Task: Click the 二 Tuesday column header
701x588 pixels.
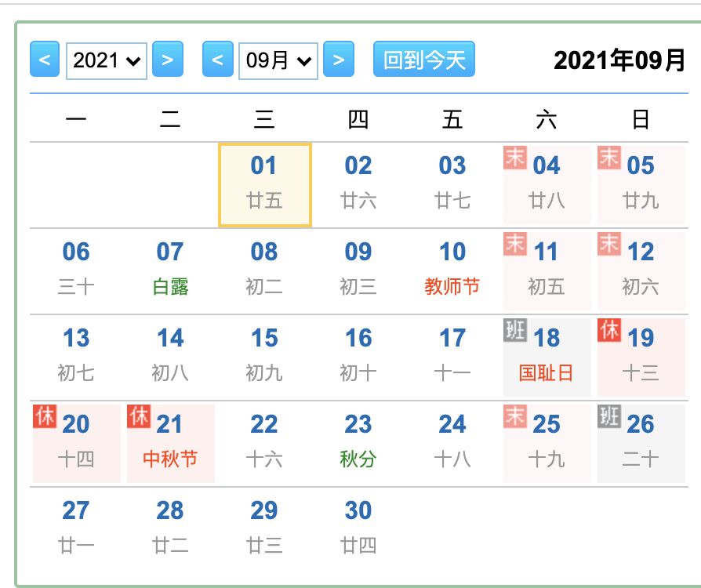Action: click(x=170, y=119)
